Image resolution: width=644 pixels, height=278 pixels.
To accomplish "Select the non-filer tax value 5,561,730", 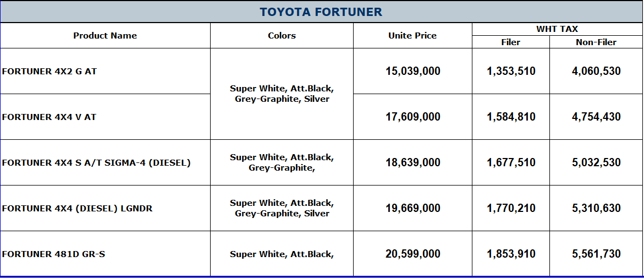I will pos(596,254).
